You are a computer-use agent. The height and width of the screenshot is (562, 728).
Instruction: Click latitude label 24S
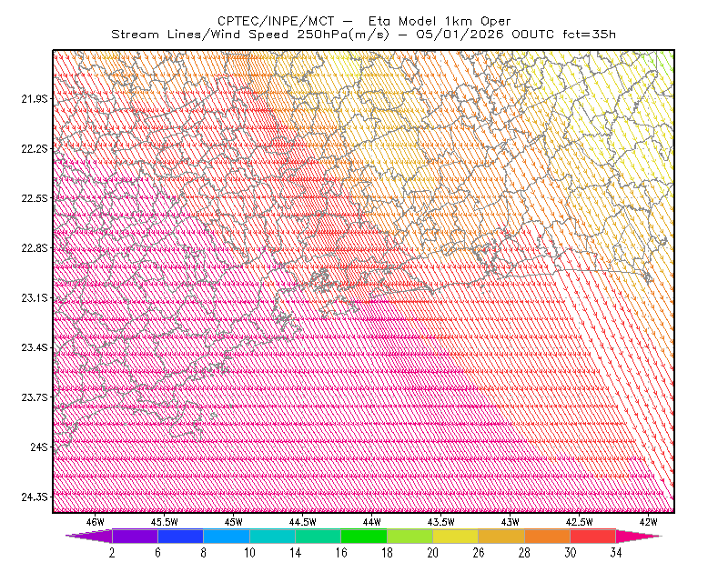click(x=39, y=447)
